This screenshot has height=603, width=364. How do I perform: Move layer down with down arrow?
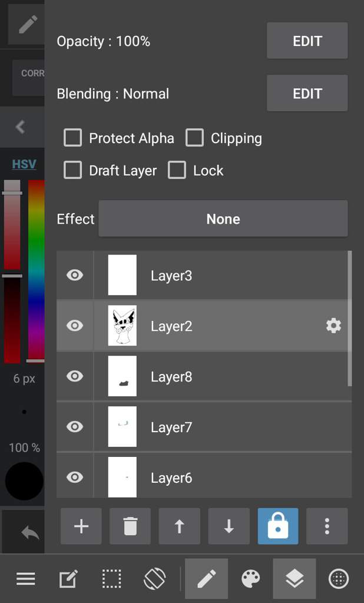[x=229, y=526]
